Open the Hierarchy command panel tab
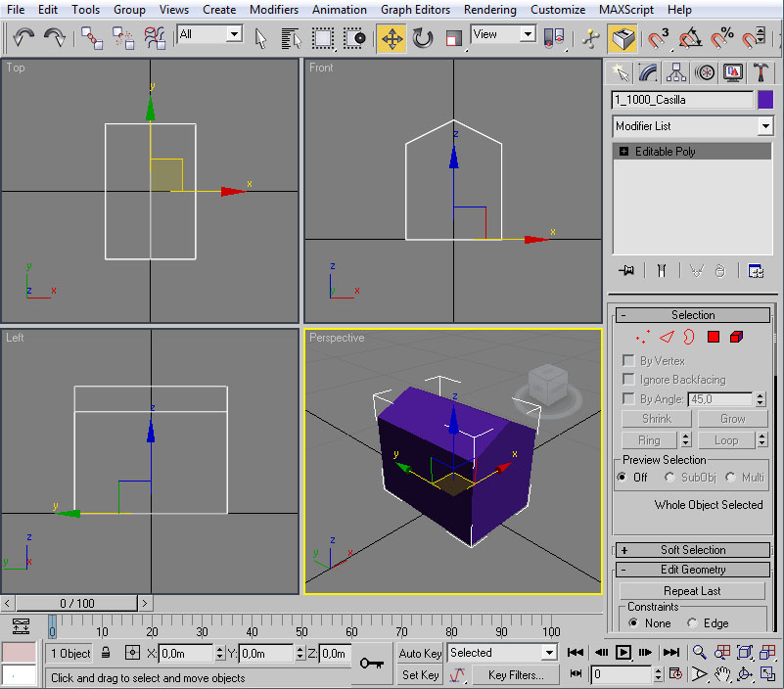The image size is (784, 689). 675,72
